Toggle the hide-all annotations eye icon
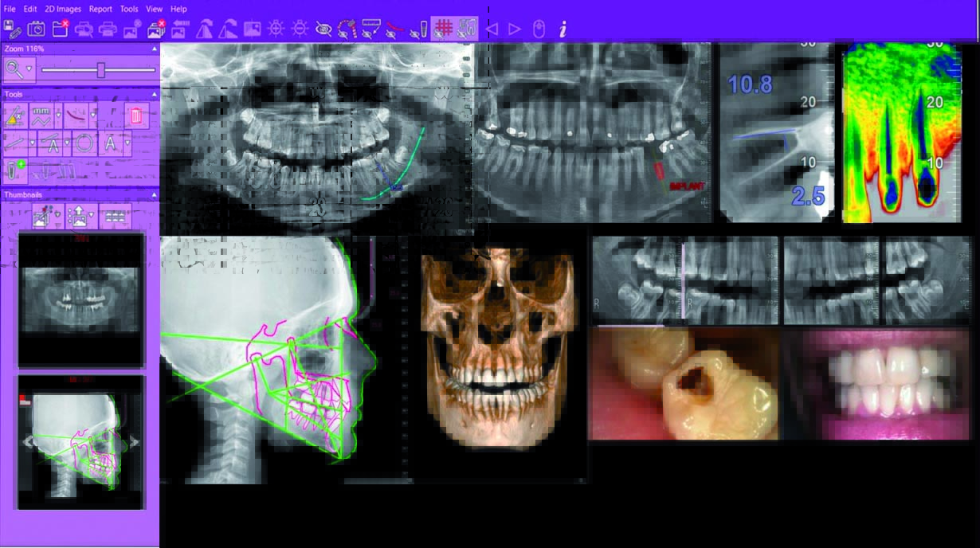This screenshot has height=548, width=980. click(323, 29)
